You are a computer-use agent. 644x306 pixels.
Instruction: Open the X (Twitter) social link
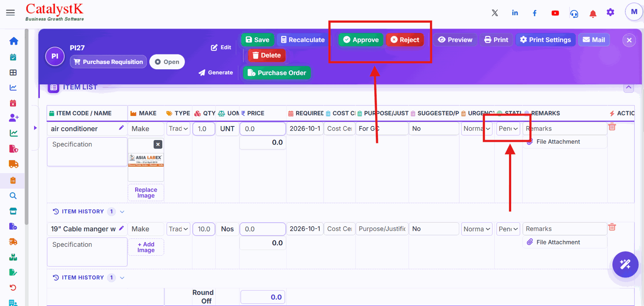pos(495,13)
